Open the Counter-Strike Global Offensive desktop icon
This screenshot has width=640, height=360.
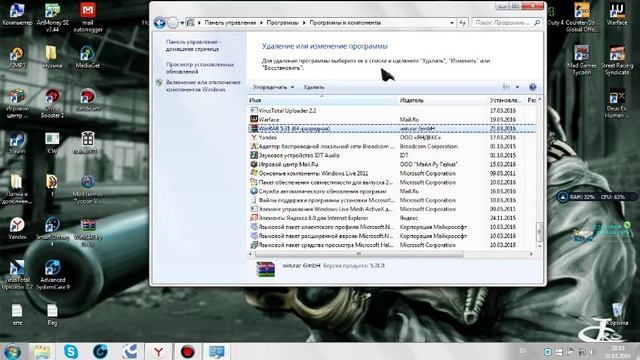(x=582, y=17)
